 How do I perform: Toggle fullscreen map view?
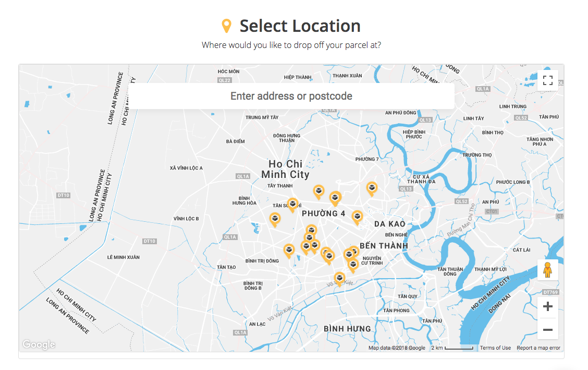coord(547,80)
